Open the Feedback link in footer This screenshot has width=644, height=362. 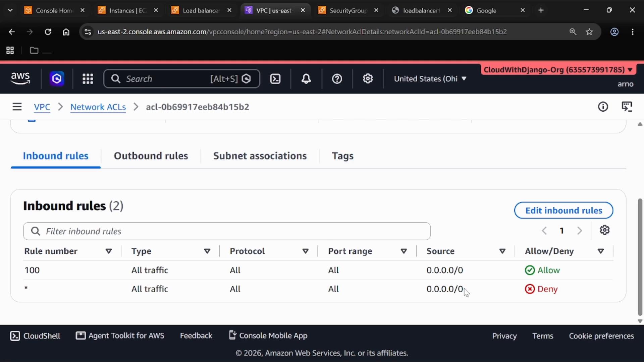tap(196, 336)
